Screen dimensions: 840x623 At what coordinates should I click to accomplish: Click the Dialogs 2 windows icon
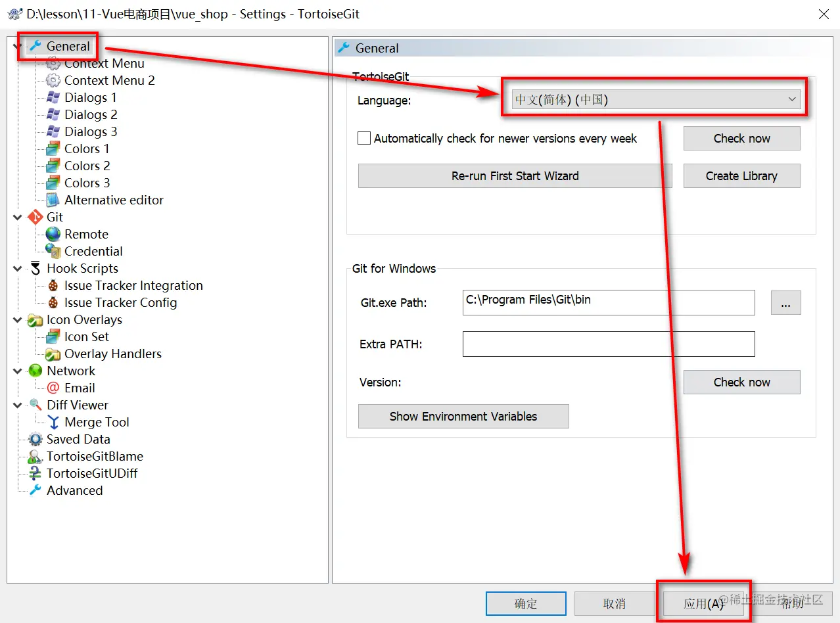point(53,114)
